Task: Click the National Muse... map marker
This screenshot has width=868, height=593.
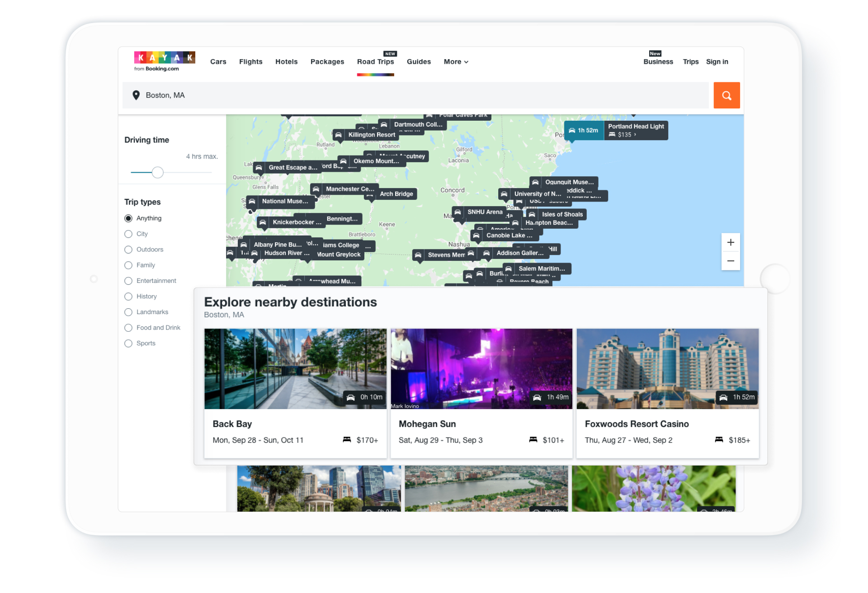Action: (280, 201)
